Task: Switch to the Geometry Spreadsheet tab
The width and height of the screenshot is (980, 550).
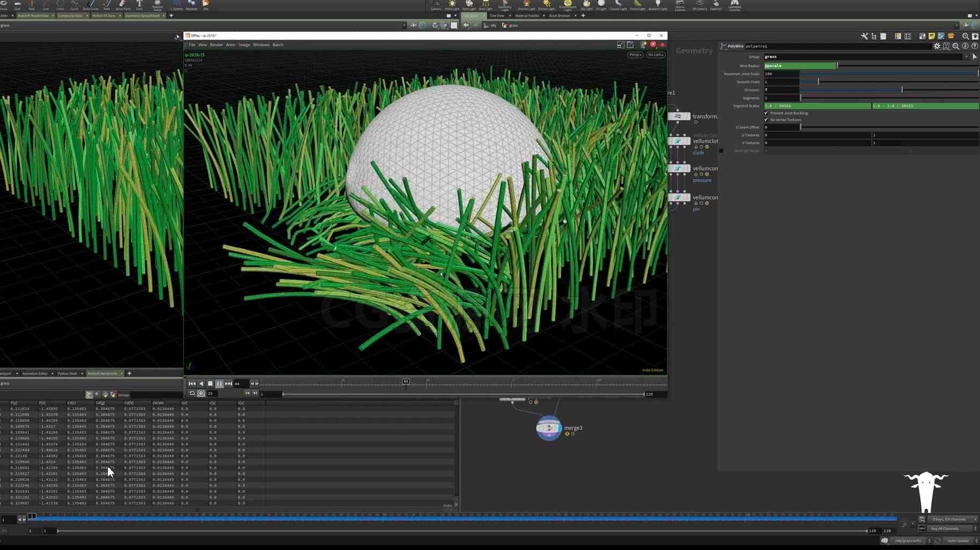Action: 142,16
